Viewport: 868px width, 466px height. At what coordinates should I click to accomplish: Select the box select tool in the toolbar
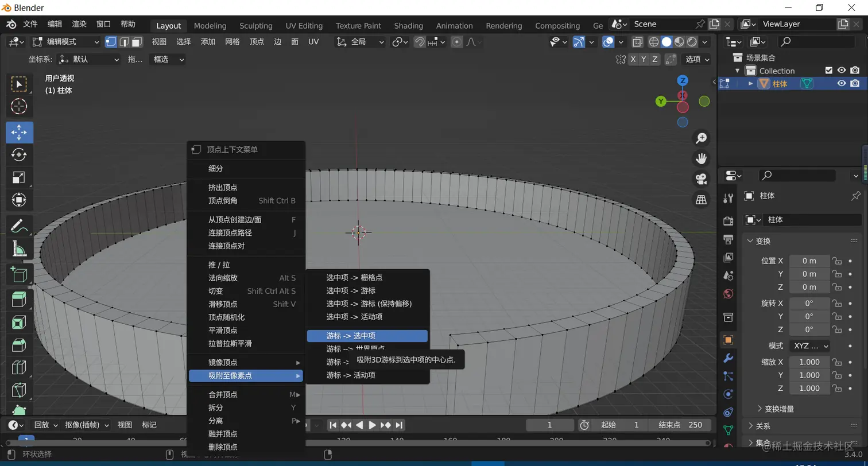19,84
